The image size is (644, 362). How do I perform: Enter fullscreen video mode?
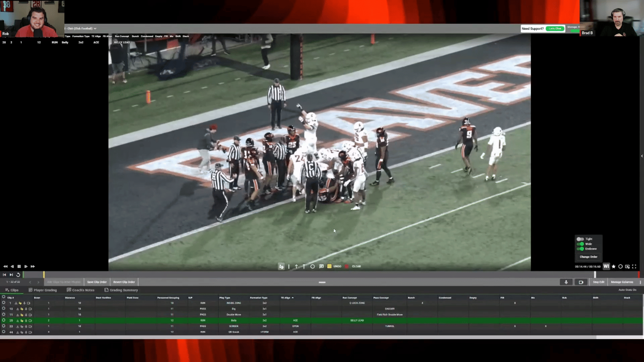tap(634, 266)
